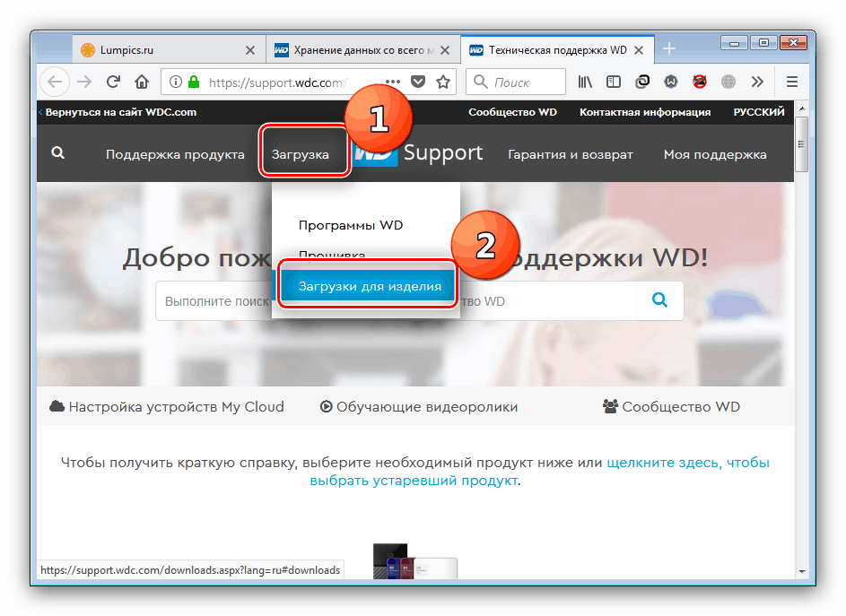This screenshot has width=846, height=616.
Task: Open Обучающие видеоролики link
Action: pyautogui.click(x=419, y=407)
